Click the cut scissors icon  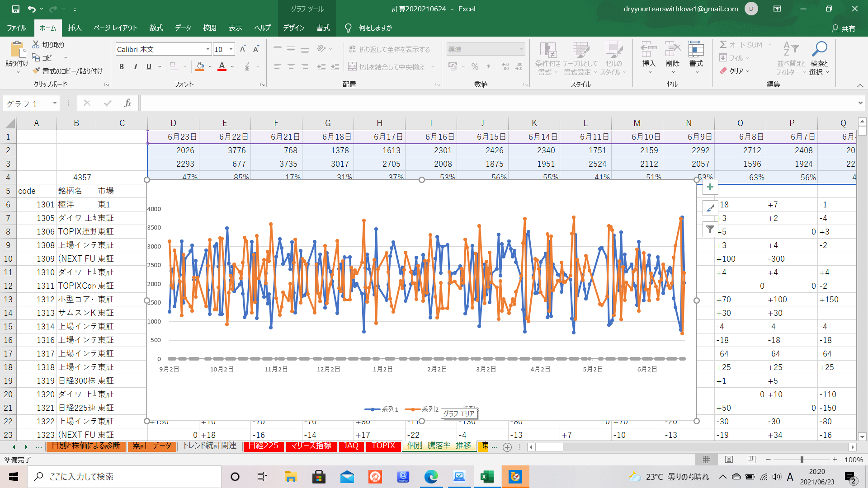pyautogui.click(x=36, y=45)
